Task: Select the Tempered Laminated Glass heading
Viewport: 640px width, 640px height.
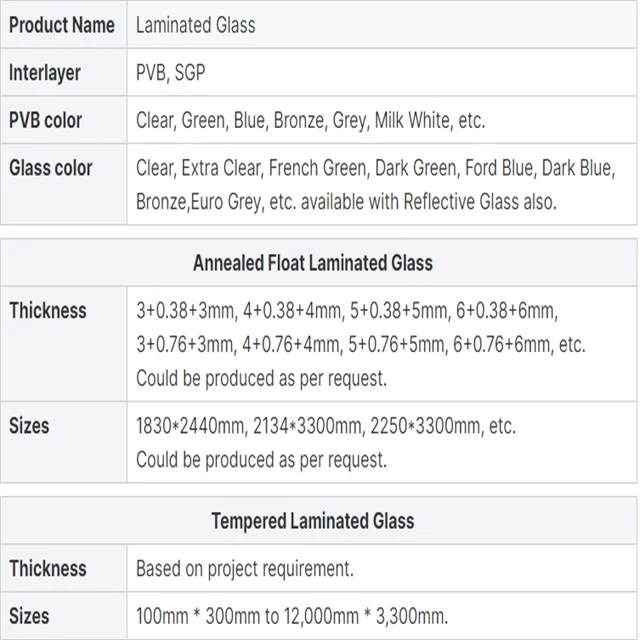Action: [313, 521]
